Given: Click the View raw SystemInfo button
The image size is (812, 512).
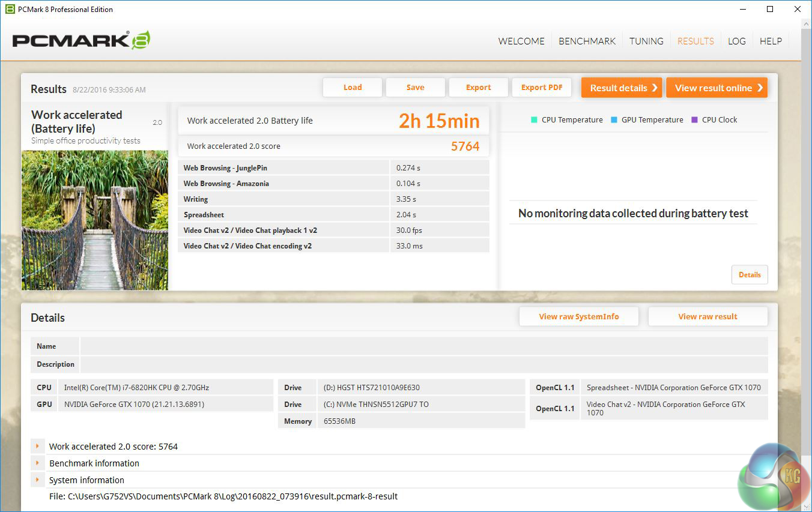Looking at the screenshot, I should tap(578, 316).
